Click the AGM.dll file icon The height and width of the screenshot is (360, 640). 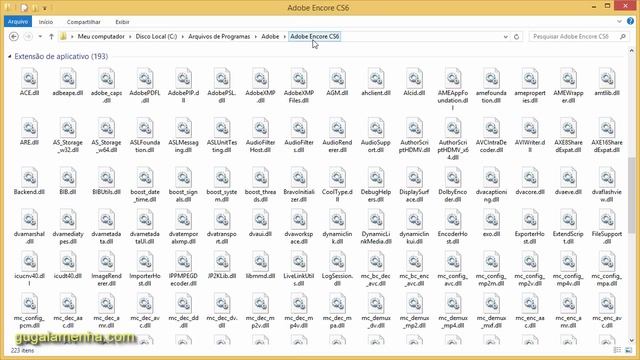337,78
